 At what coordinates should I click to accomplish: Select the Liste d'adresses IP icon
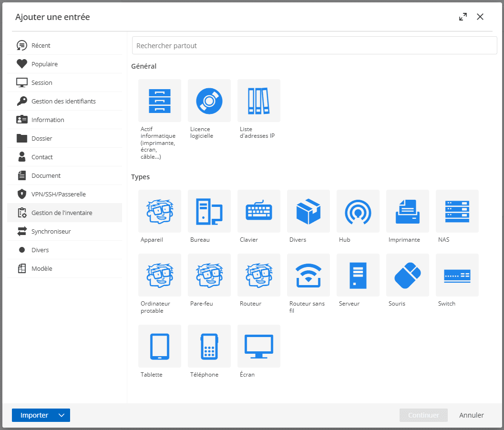[x=258, y=101]
